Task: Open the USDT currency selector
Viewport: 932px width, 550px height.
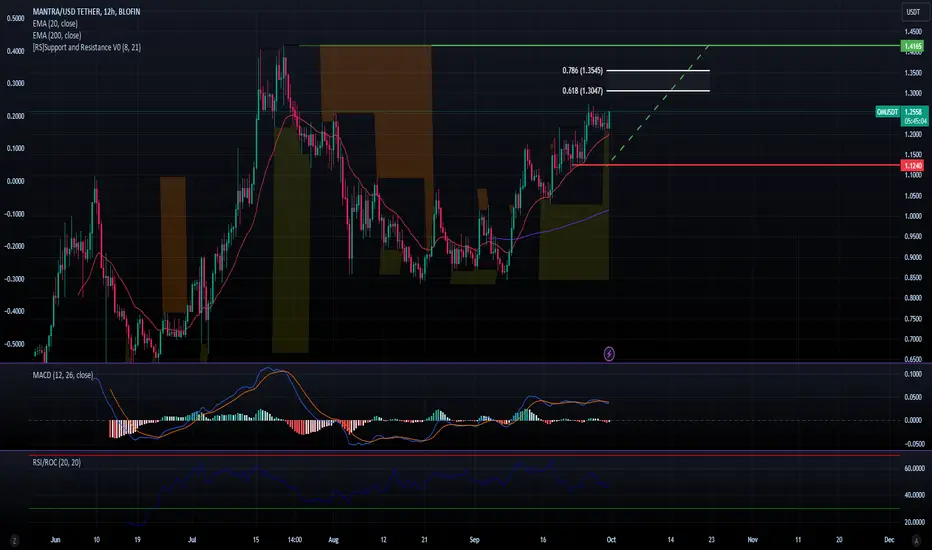Action: pos(913,12)
